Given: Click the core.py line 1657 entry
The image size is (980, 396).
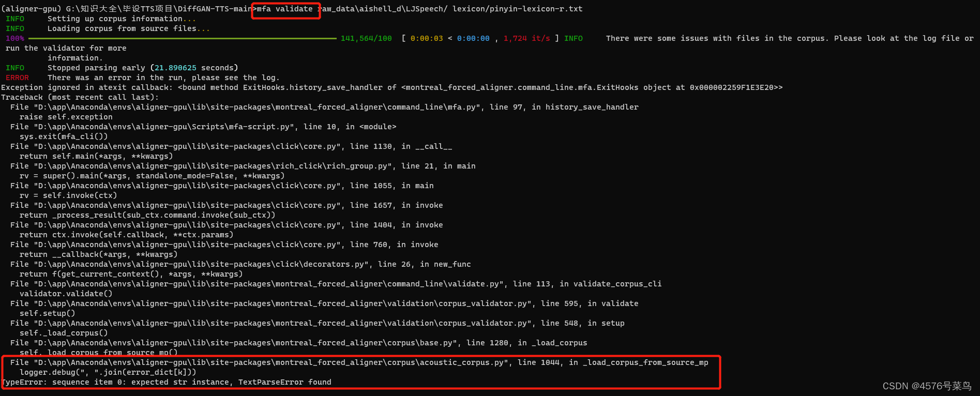Looking at the screenshot, I should pos(227,205).
